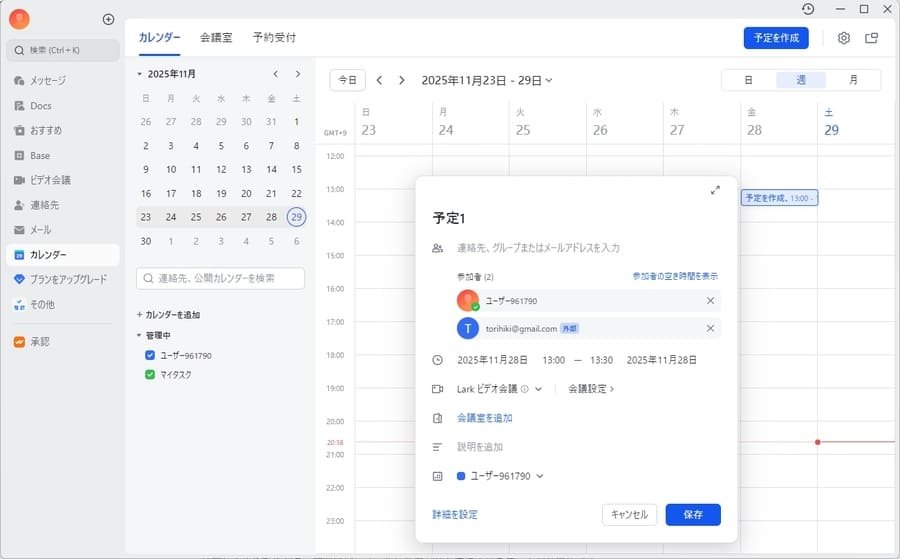Open the pop-out window icon near settings
Viewport: 900px width, 559px height.
871,38
